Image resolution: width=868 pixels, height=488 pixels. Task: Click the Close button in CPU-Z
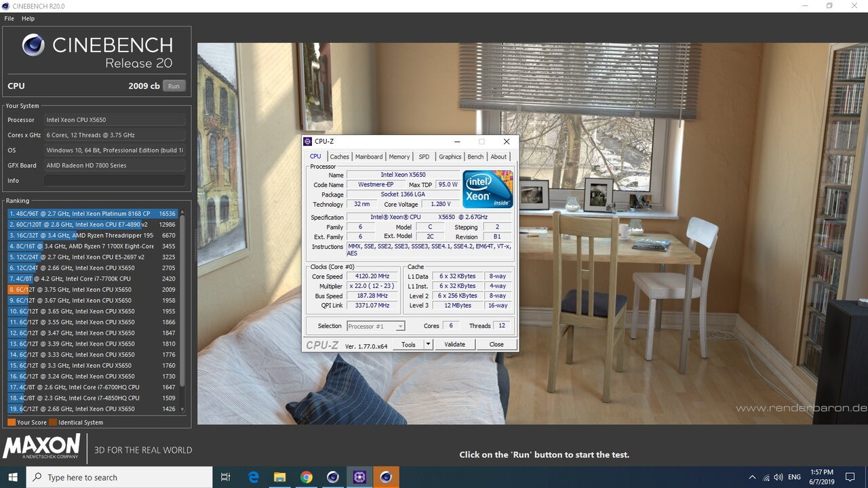(x=496, y=344)
